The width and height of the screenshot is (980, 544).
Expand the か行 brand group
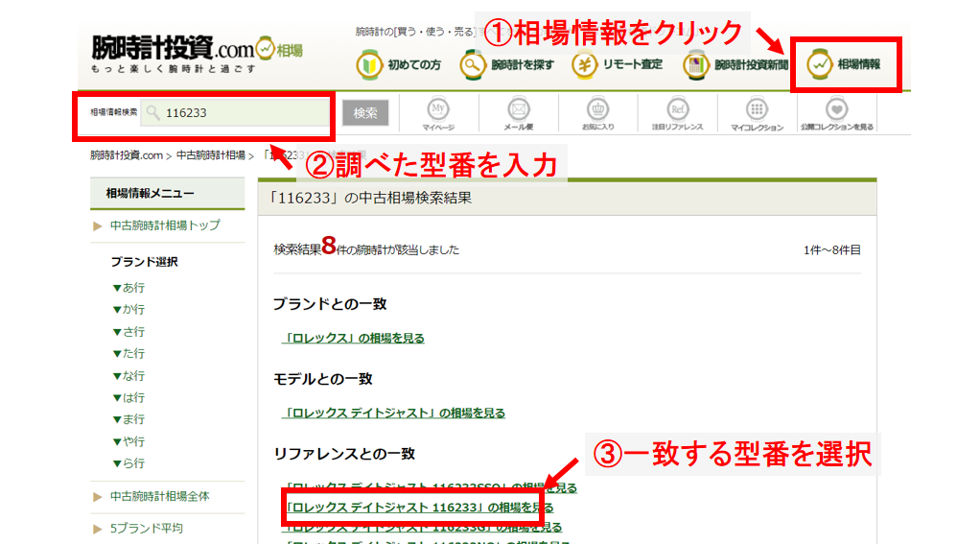click(x=128, y=310)
